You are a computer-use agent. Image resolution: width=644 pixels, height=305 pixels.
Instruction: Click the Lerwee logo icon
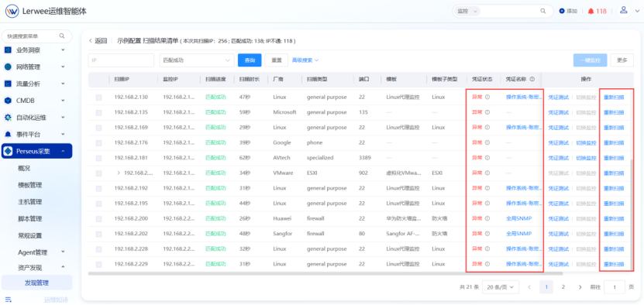click(12, 11)
